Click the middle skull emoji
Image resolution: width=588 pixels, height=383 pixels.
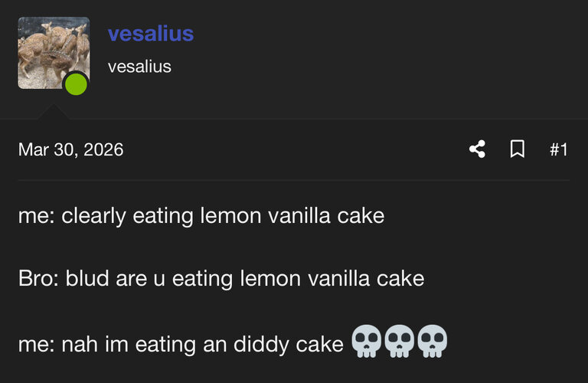pyautogui.click(x=400, y=341)
